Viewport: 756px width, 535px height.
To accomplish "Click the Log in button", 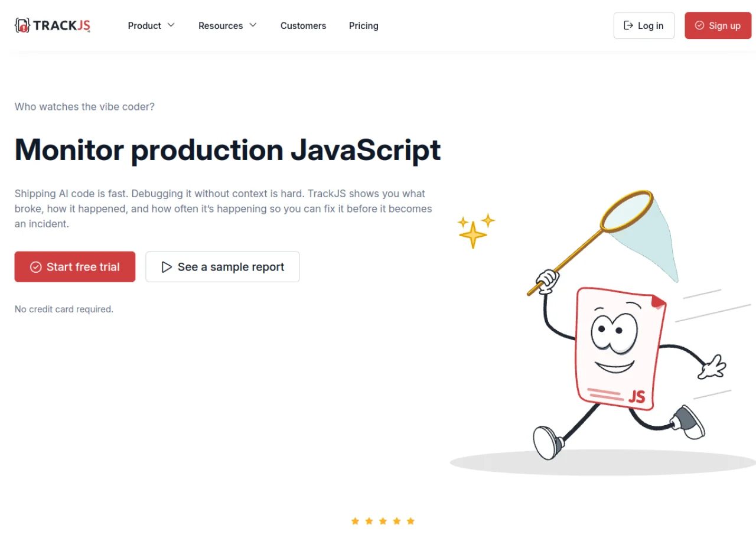I will pos(644,25).
